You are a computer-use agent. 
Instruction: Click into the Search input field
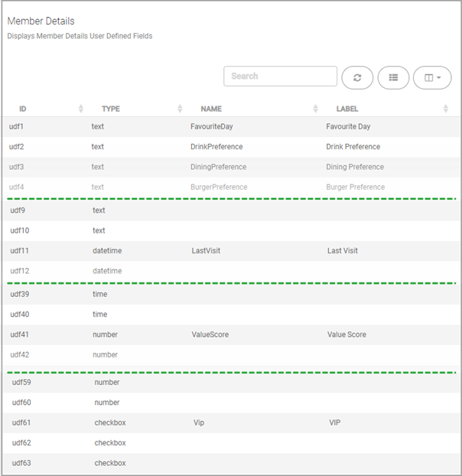(280, 77)
